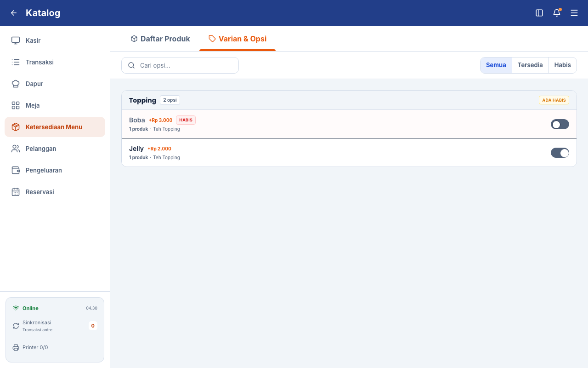588x368 pixels.
Task: Enable the Boba availability switch
Action: (560, 124)
